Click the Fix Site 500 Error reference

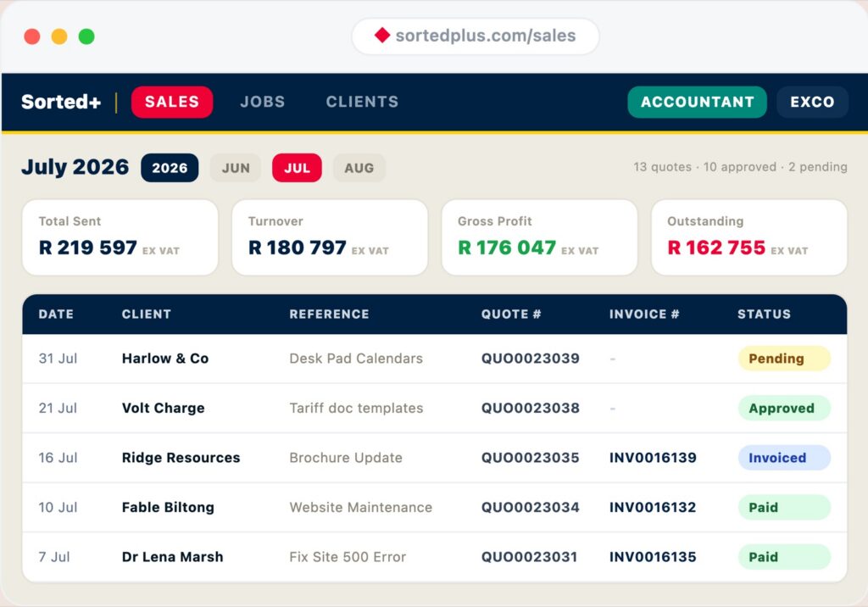tap(348, 557)
